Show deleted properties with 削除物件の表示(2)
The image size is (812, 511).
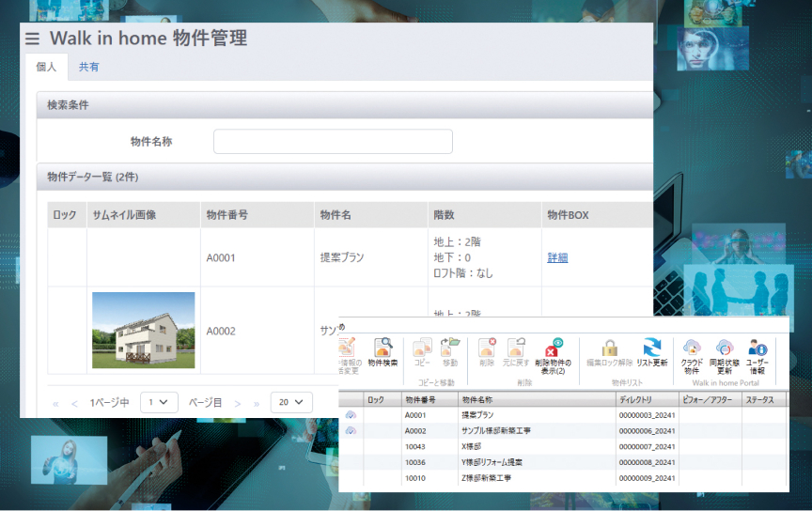coord(553,356)
